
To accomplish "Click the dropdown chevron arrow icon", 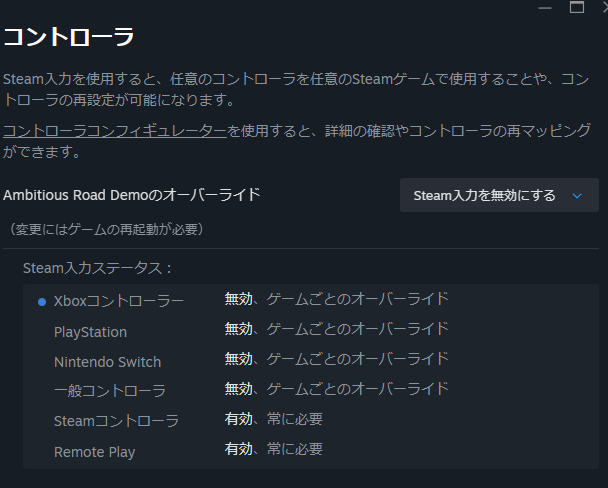I will coord(577,196).
